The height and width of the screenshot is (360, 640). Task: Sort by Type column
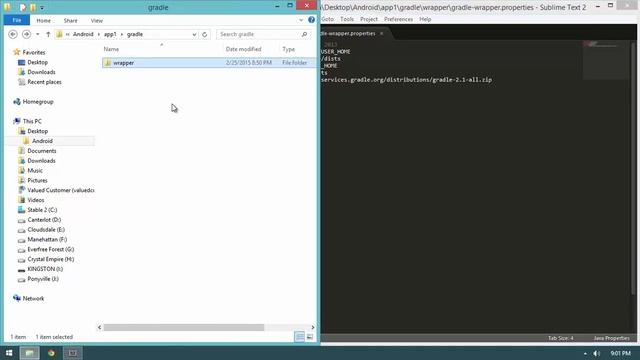(x=289, y=49)
